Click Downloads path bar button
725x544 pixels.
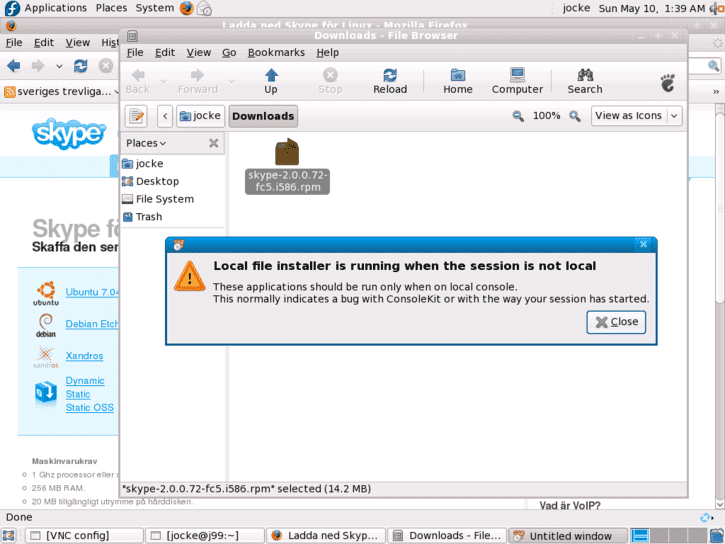tap(263, 116)
